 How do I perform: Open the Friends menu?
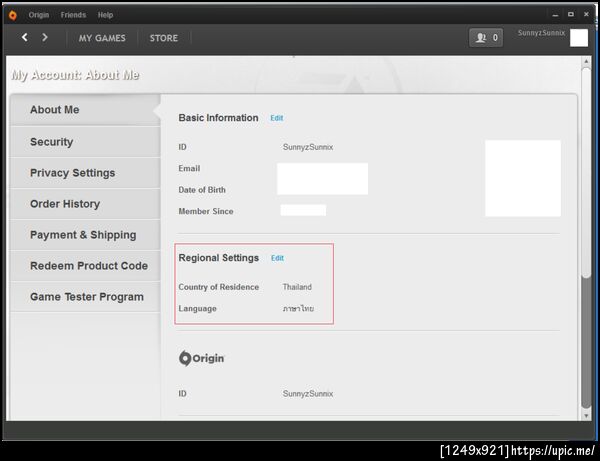73,15
